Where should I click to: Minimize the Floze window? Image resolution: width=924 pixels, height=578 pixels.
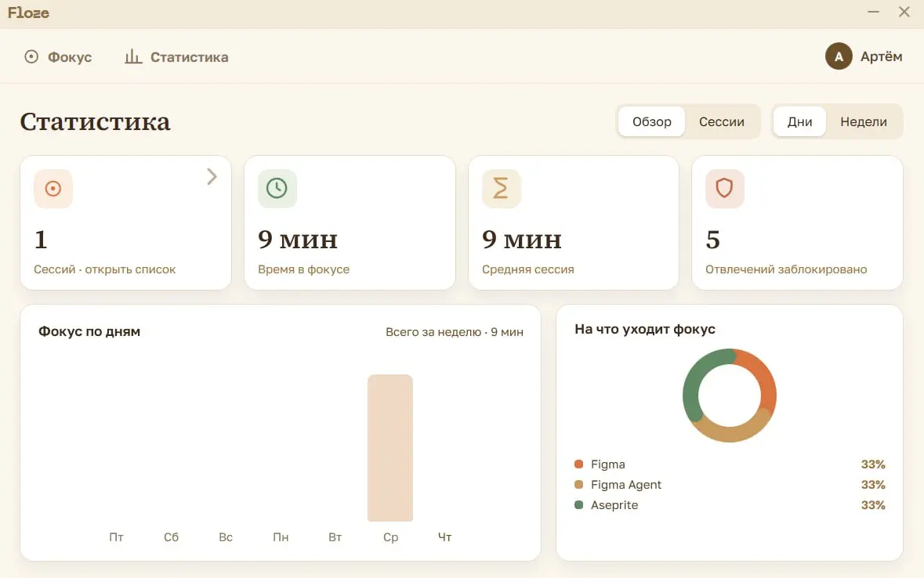pyautogui.click(x=873, y=12)
